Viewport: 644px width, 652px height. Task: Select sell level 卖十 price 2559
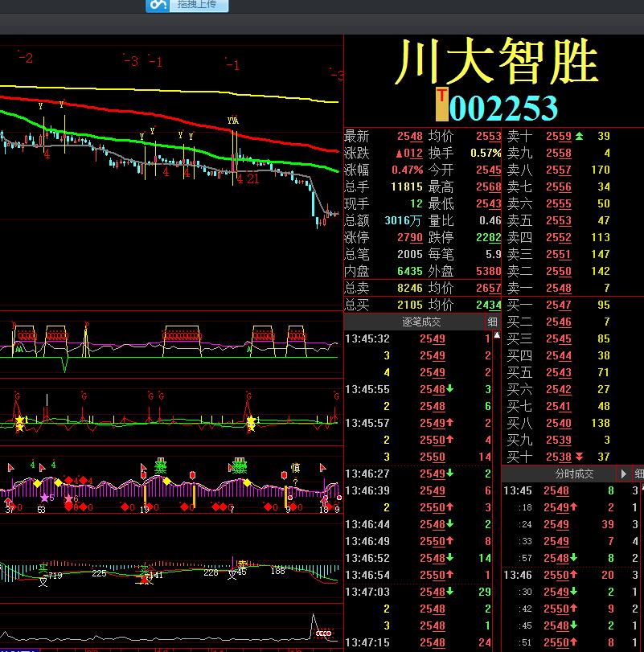pyautogui.click(x=558, y=137)
